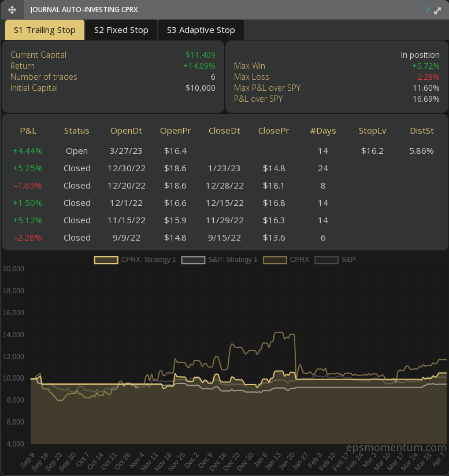449x476 pixels.
Task: Click the $10,000 initial capital value
Action: coord(201,88)
